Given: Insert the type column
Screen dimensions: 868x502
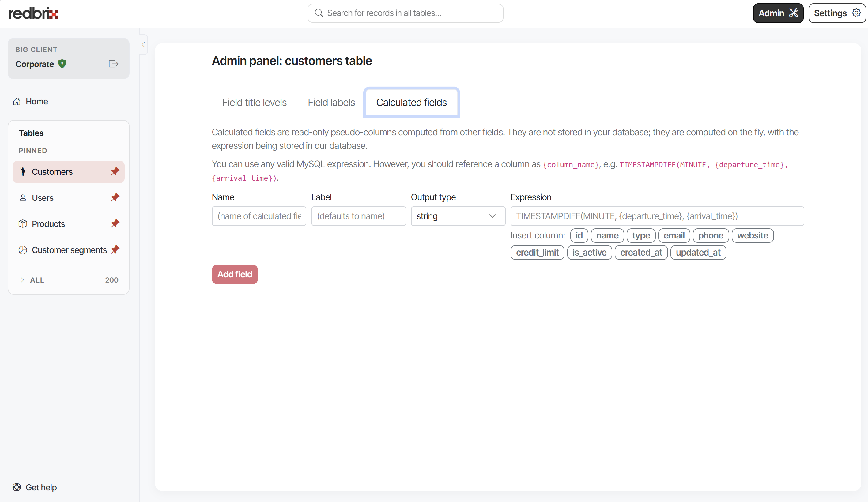Looking at the screenshot, I should point(641,235).
